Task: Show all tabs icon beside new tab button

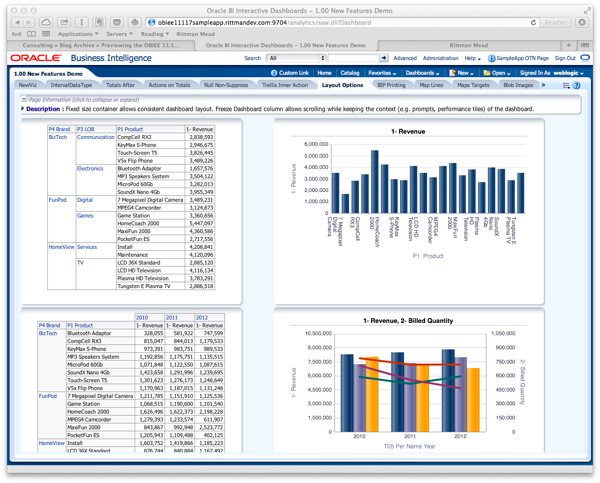Action: 585,45
